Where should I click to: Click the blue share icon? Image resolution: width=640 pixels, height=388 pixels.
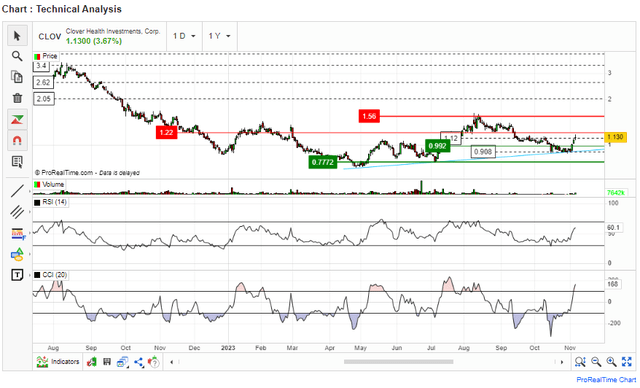pos(139,362)
